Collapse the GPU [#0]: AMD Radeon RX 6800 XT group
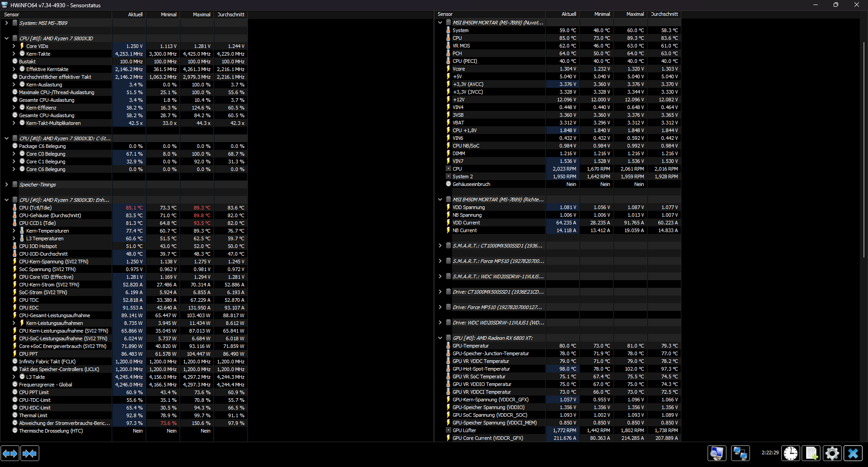This screenshot has width=868, height=467. coord(440,338)
